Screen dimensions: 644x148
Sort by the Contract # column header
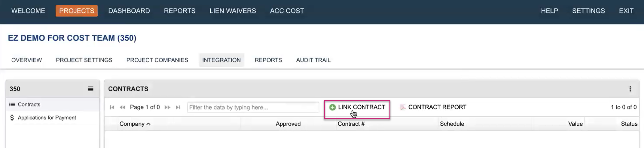click(351, 124)
